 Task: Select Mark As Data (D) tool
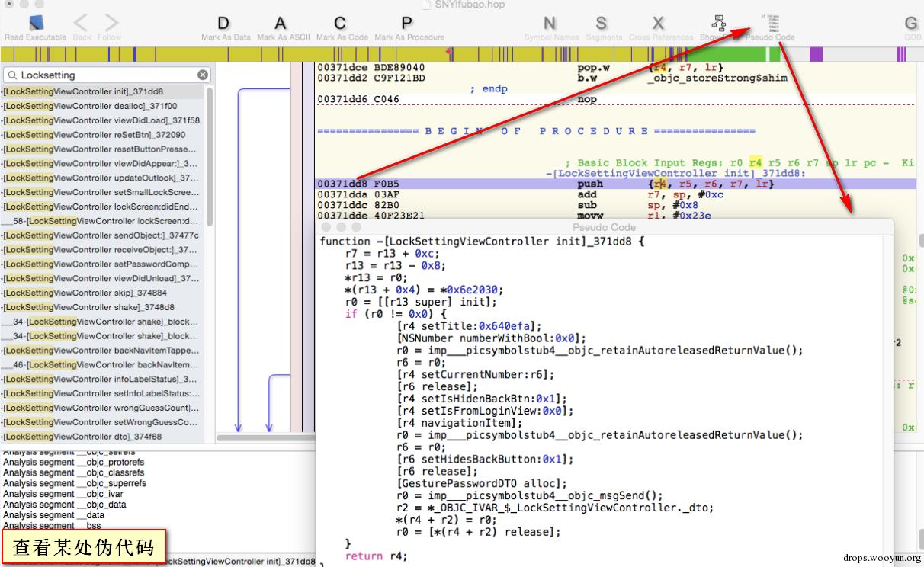coord(223,24)
